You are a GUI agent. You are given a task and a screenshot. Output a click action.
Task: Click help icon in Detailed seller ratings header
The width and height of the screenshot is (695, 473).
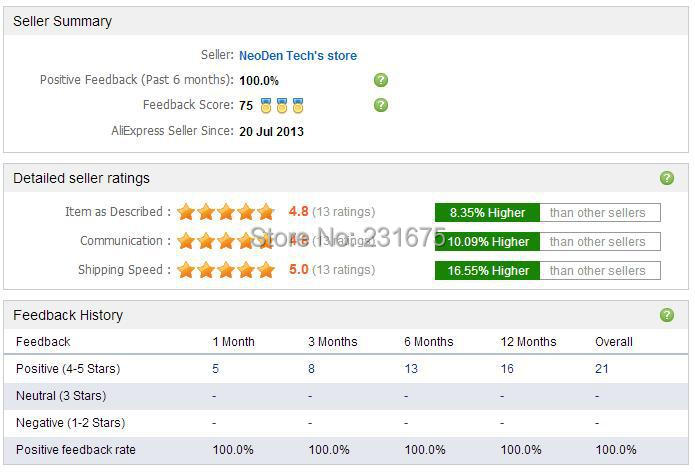[x=667, y=178]
